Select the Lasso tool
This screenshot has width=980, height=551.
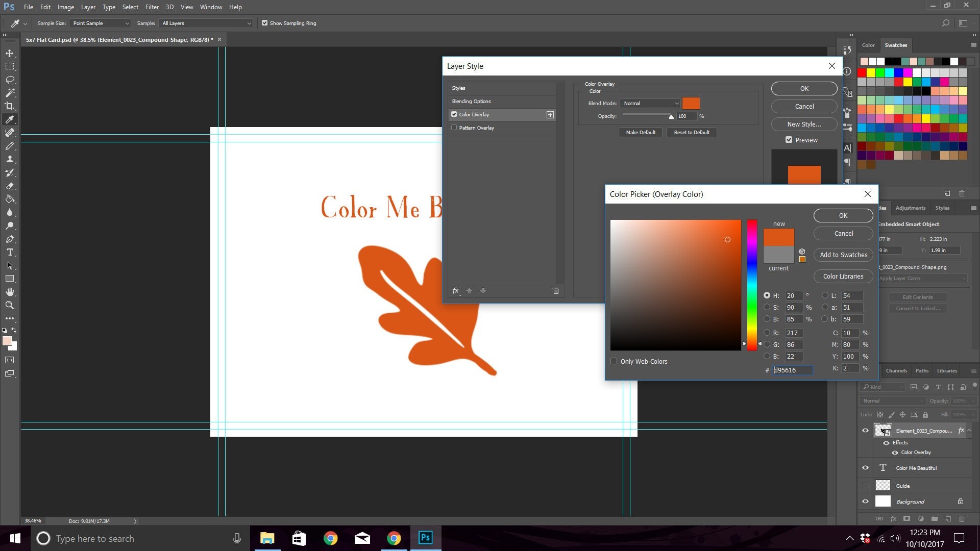coord(10,80)
